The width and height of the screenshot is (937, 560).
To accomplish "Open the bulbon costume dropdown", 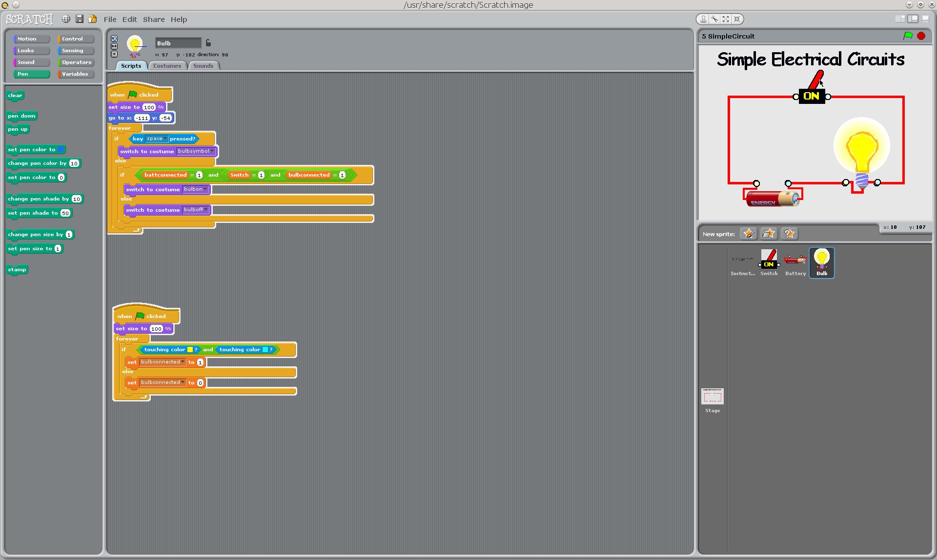I will tap(195, 189).
